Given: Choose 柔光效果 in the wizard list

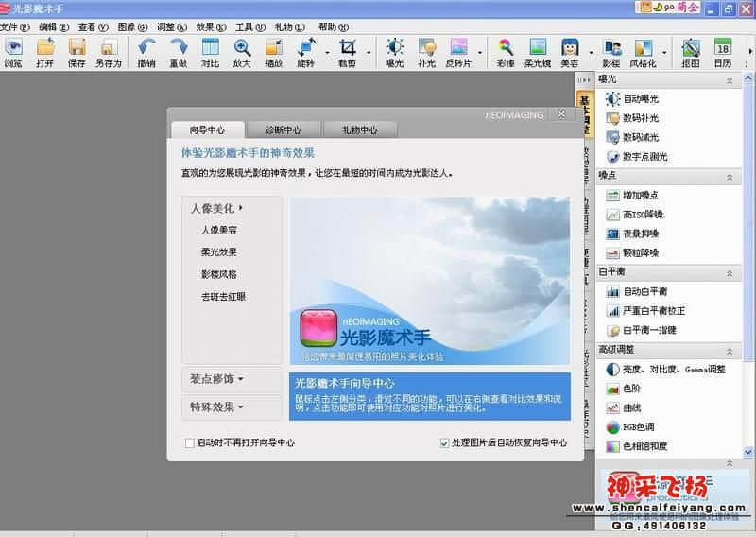Looking at the screenshot, I should [219, 251].
